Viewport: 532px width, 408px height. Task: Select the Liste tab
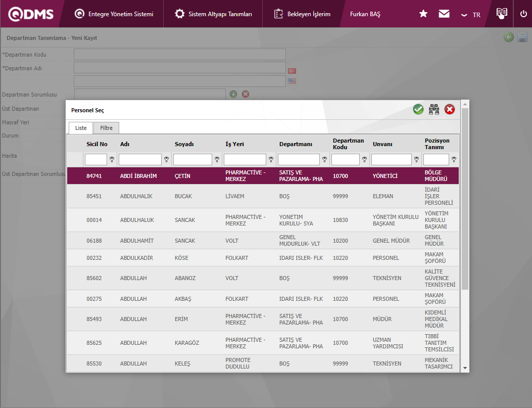click(x=81, y=128)
